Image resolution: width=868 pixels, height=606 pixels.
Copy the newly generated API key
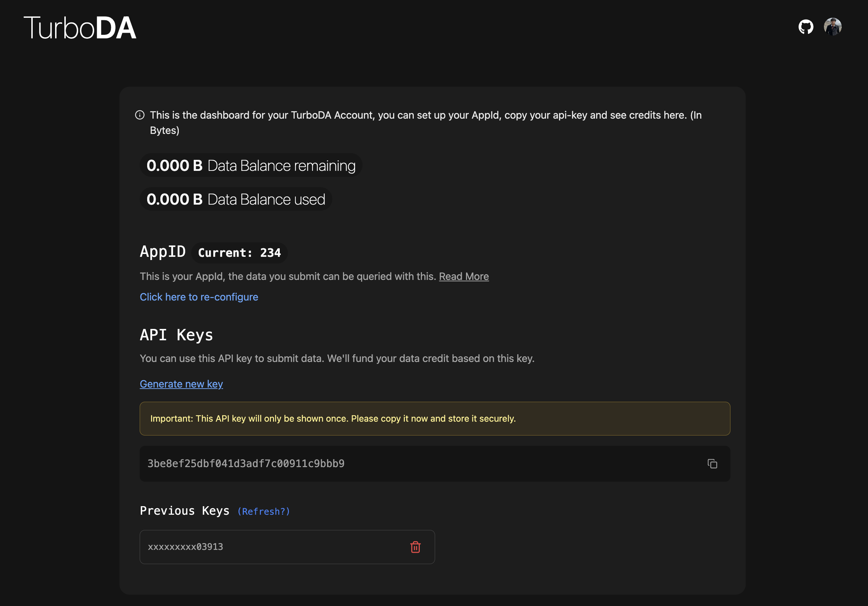712,464
